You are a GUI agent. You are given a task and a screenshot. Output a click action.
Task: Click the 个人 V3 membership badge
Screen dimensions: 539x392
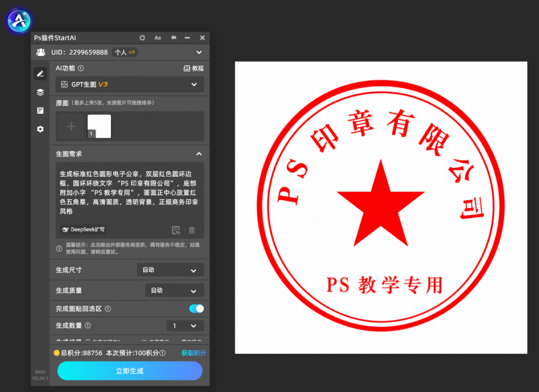[x=125, y=52]
